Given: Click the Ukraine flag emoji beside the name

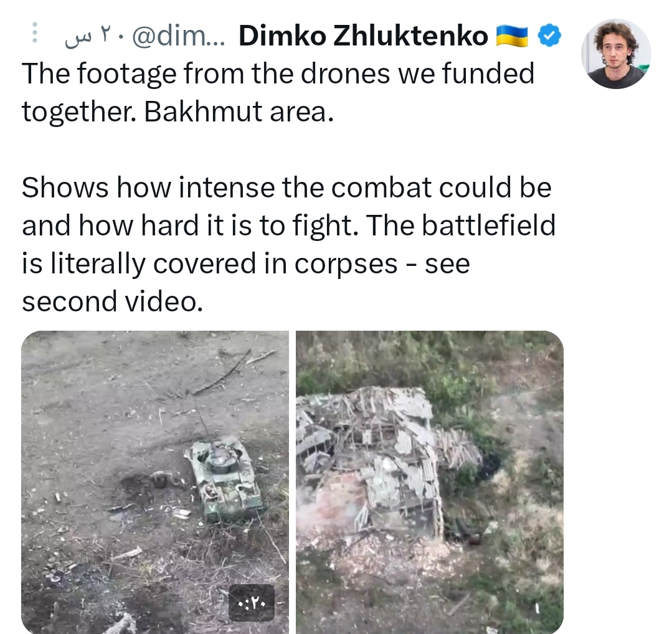Looking at the screenshot, I should 512,35.
